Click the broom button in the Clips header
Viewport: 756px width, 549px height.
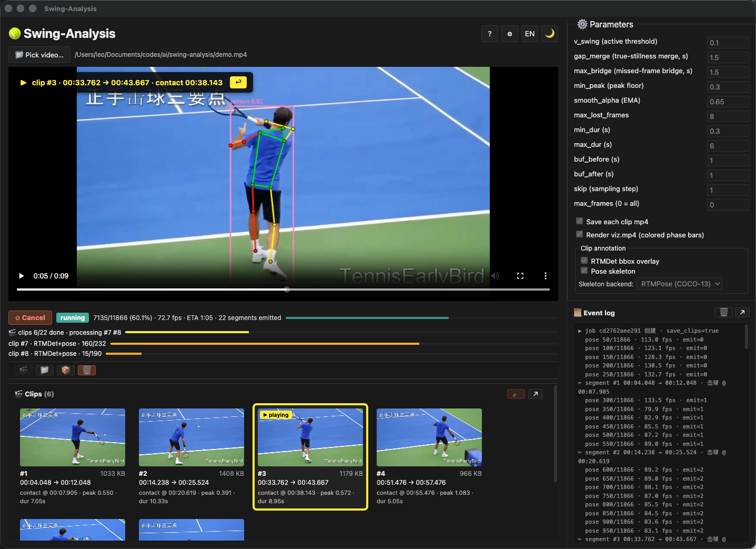point(516,394)
